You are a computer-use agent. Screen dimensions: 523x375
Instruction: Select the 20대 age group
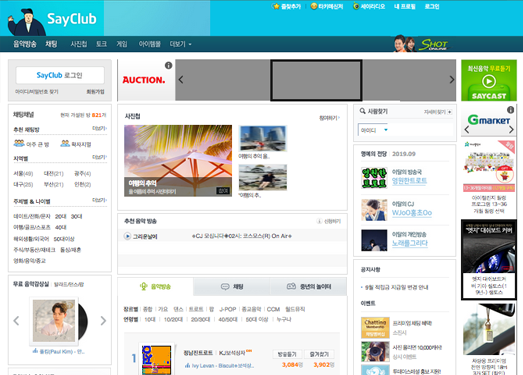click(x=60, y=217)
